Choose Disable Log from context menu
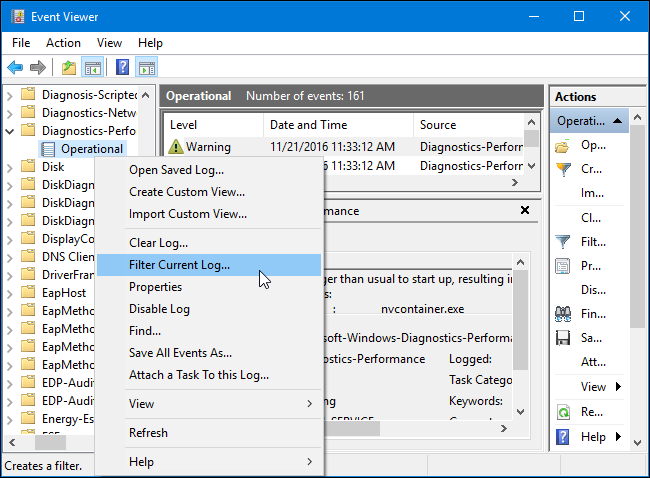The image size is (650, 478). pos(209,309)
